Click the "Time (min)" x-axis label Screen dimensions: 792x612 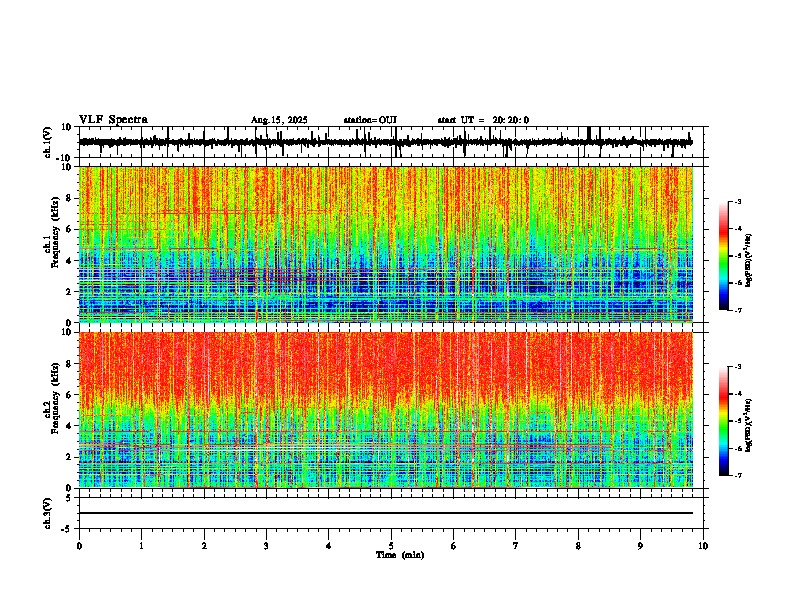[400, 555]
